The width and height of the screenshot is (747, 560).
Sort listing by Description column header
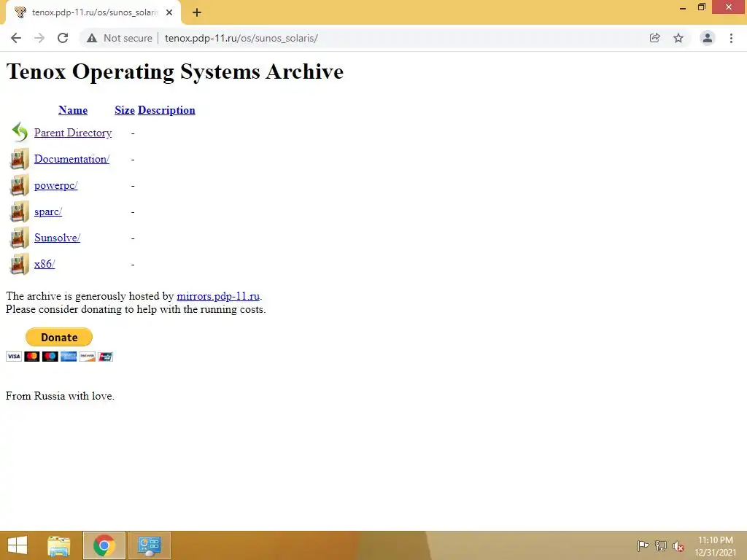pyautogui.click(x=166, y=110)
